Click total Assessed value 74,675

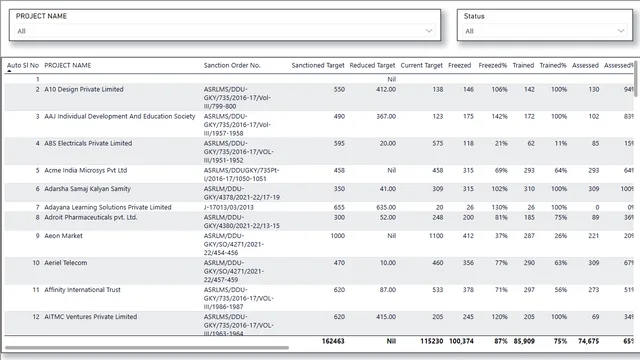pos(588,341)
